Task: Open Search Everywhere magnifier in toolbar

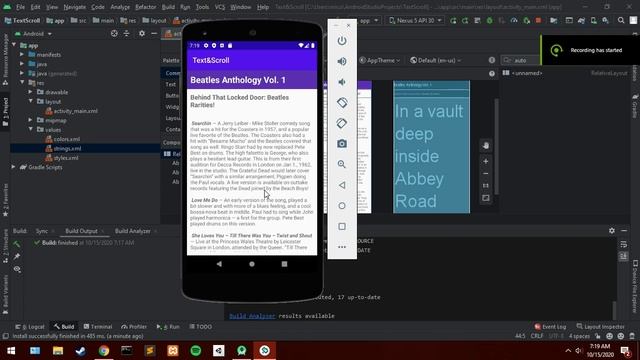Action: click(621, 20)
